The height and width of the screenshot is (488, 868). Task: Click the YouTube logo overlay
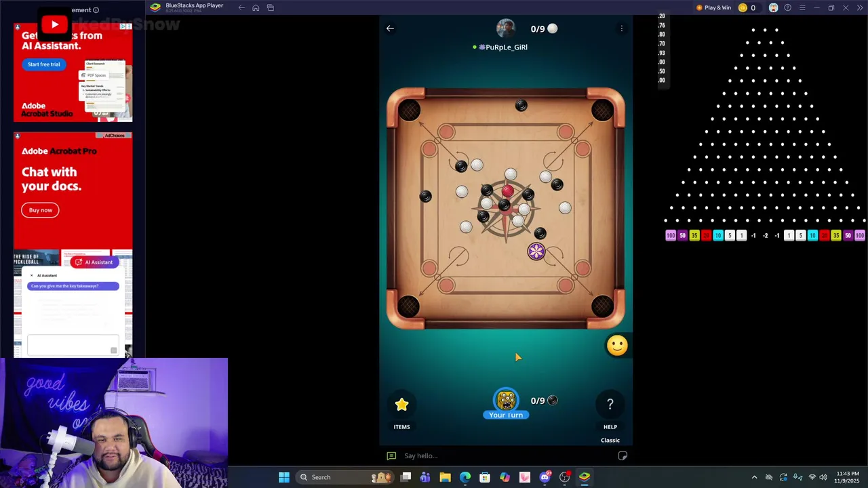[x=54, y=25]
